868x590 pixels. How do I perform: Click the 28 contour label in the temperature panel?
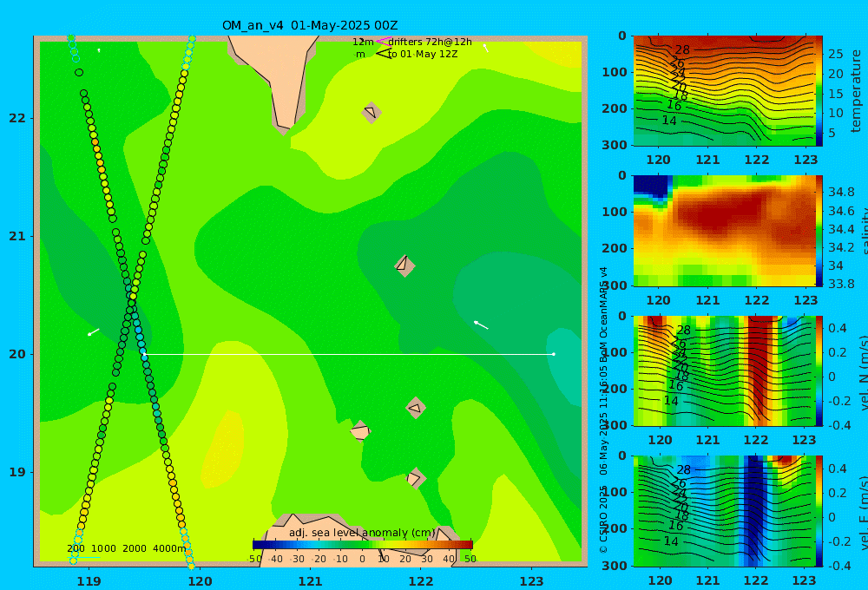click(x=682, y=50)
